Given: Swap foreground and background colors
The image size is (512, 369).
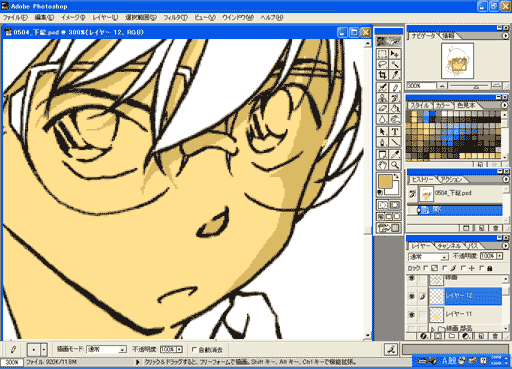Looking at the screenshot, I should (x=396, y=175).
